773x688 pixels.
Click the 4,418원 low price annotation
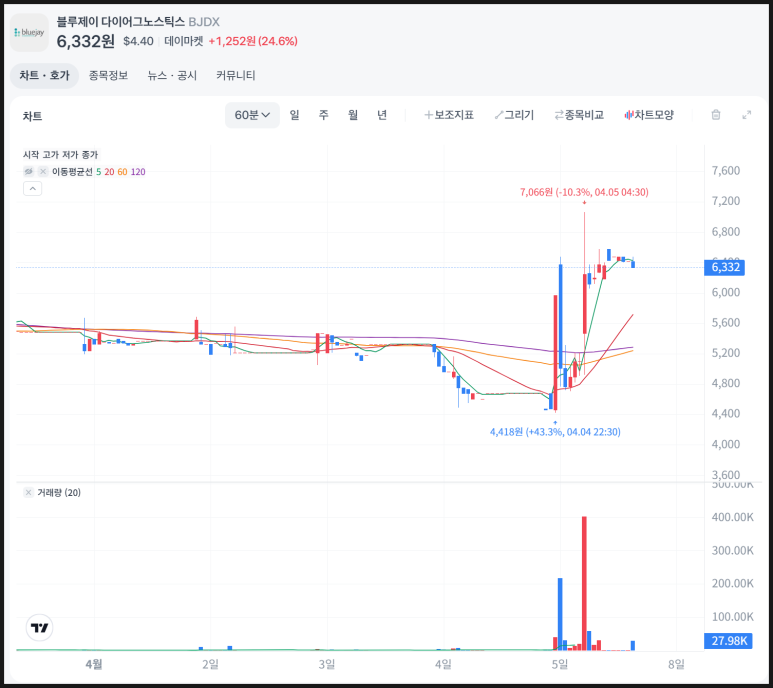click(x=555, y=432)
